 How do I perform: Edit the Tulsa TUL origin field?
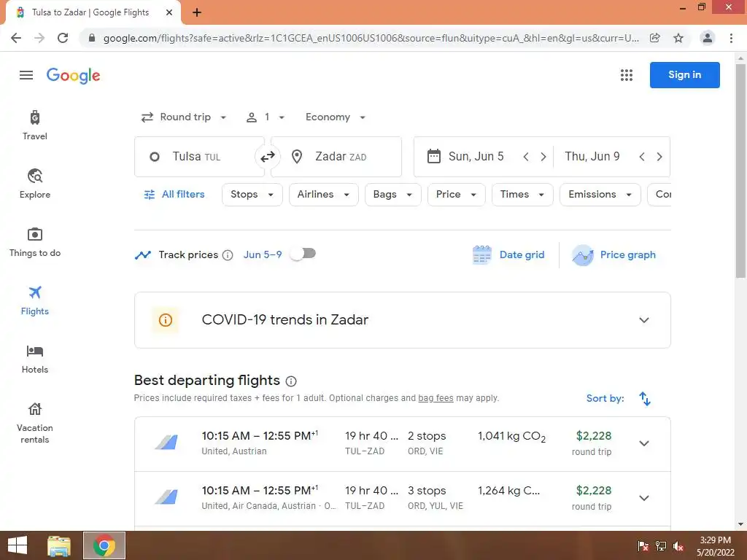pos(199,157)
